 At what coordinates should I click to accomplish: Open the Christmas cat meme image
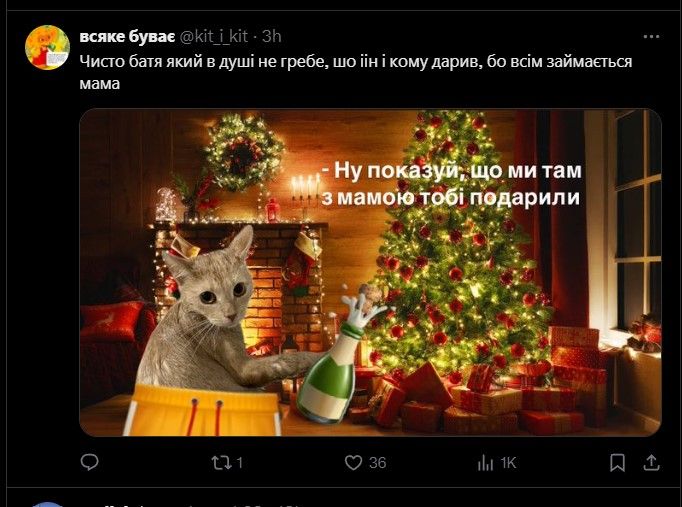tap(371, 273)
